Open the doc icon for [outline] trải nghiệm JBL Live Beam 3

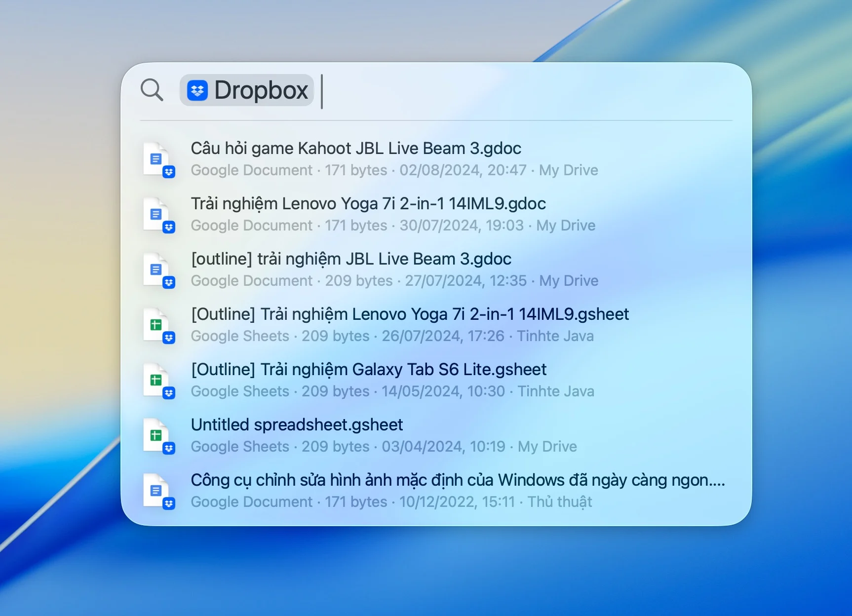pyautogui.click(x=158, y=270)
